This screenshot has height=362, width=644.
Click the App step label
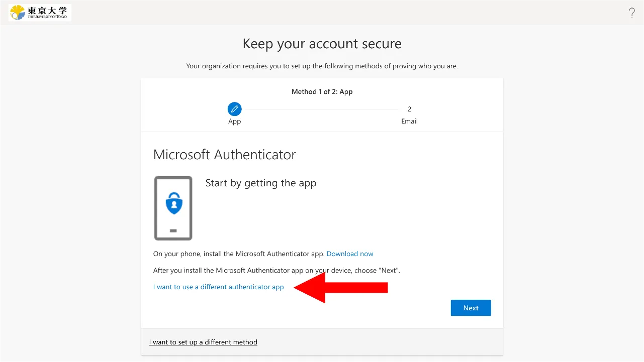point(234,121)
